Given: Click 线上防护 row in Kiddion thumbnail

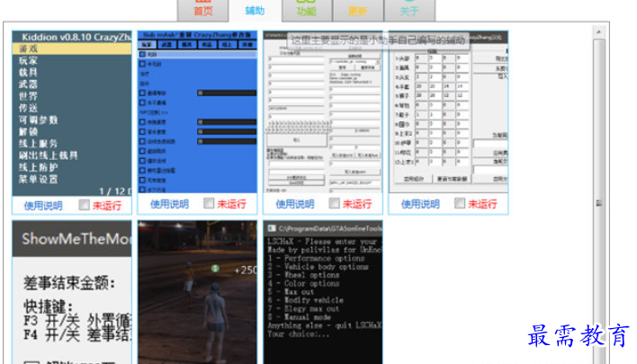Looking at the screenshot, I should coord(72,167).
